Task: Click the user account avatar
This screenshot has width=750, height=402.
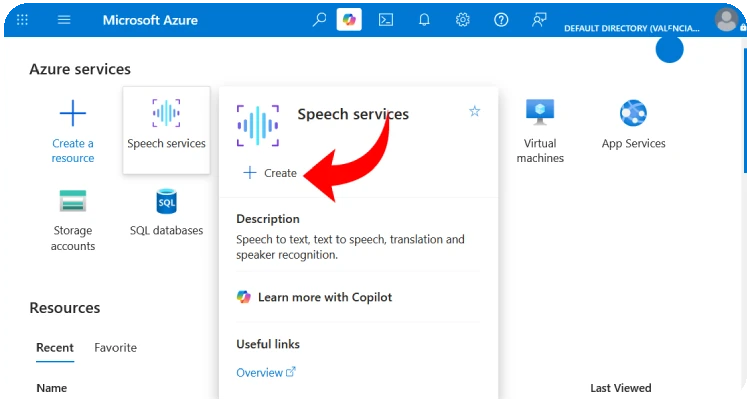Action: pyautogui.click(x=726, y=20)
